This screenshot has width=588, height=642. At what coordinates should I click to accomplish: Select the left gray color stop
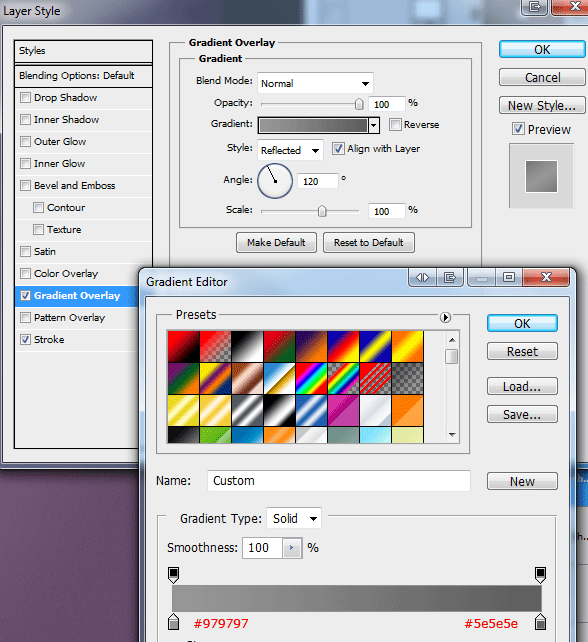(174, 622)
